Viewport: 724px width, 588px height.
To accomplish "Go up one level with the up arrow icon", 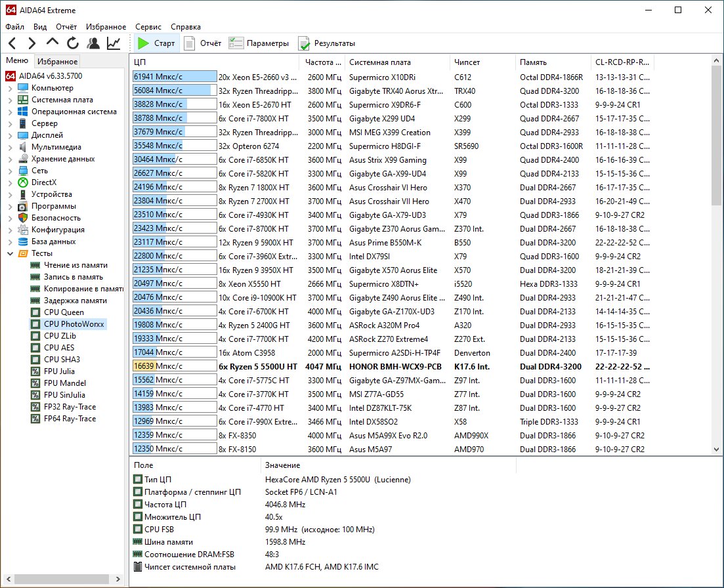I will (52, 43).
